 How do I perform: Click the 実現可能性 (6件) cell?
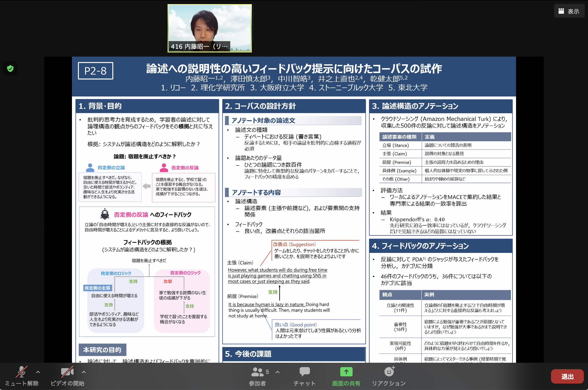[x=400, y=346]
